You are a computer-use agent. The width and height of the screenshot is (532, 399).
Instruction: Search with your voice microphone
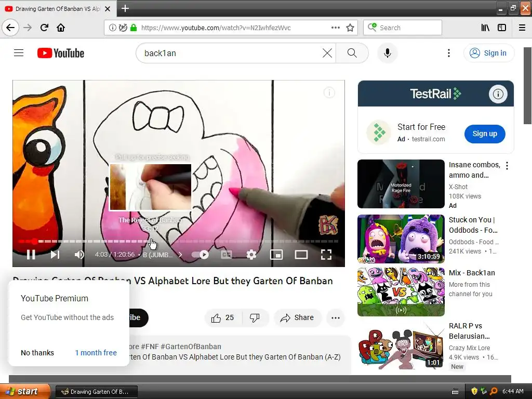388,53
